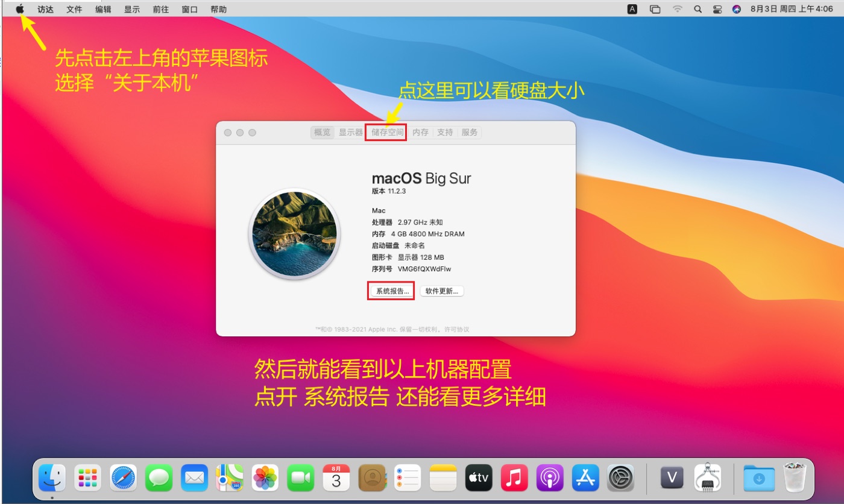Open Reminders from the Dock
This screenshot has width=844, height=504.
point(408,478)
